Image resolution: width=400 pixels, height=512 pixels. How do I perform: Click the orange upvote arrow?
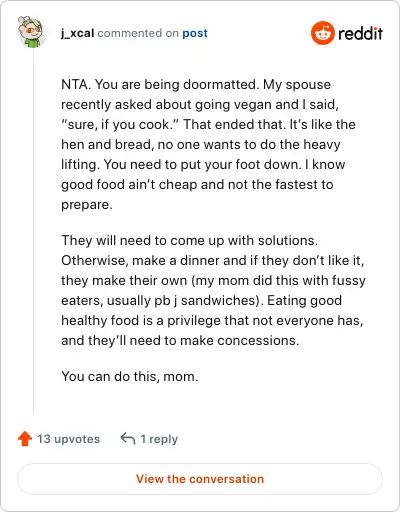(25, 439)
